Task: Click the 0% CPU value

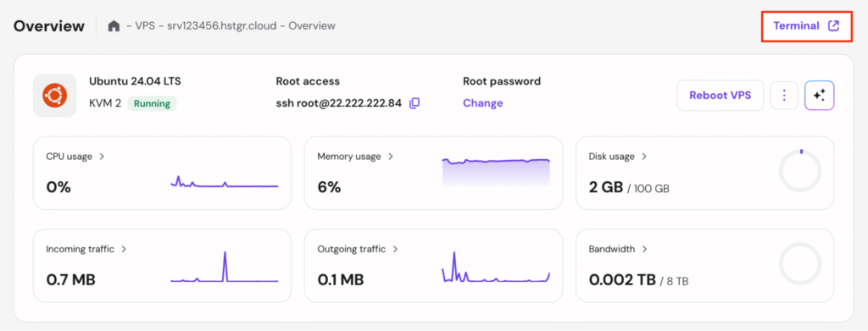Action: tap(58, 187)
